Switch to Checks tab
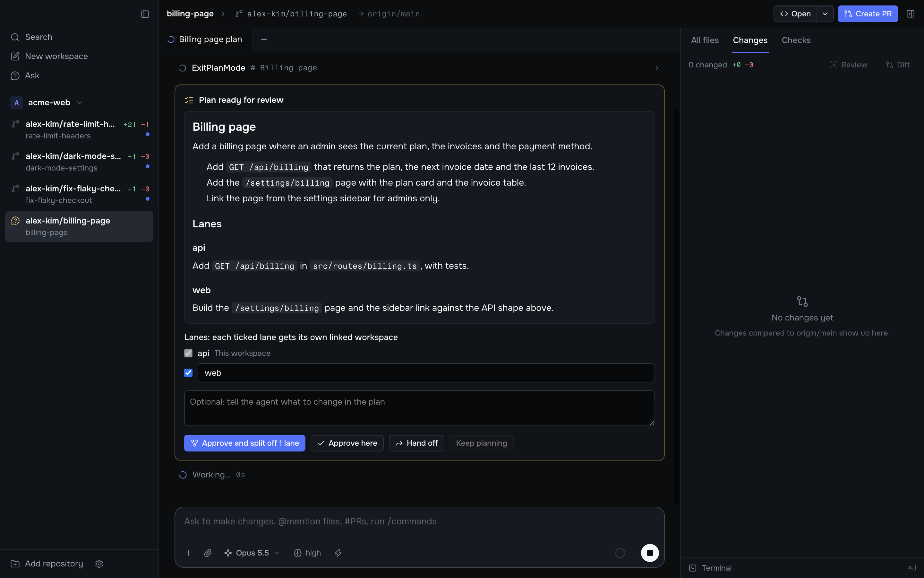The height and width of the screenshot is (578, 924). pyautogui.click(x=796, y=40)
